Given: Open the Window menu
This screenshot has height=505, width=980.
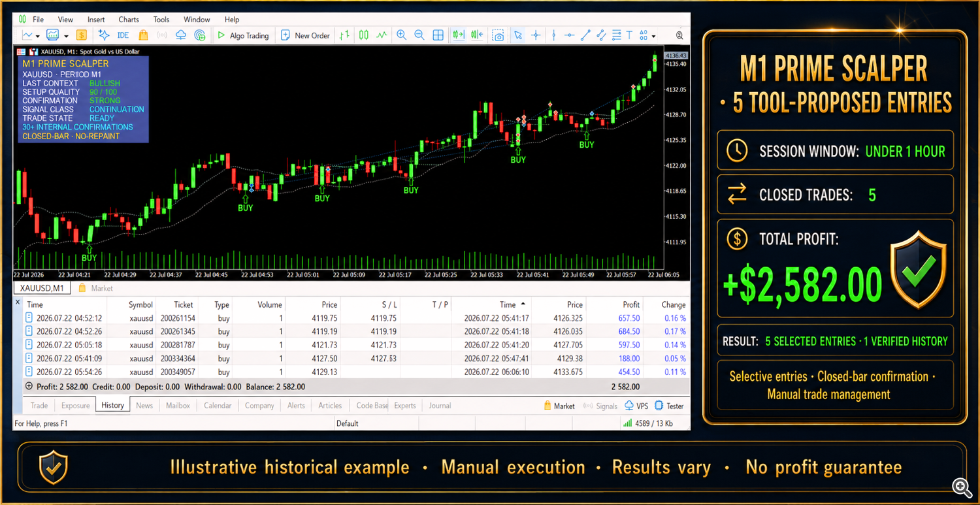Looking at the screenshot, I should coord(197,20).
